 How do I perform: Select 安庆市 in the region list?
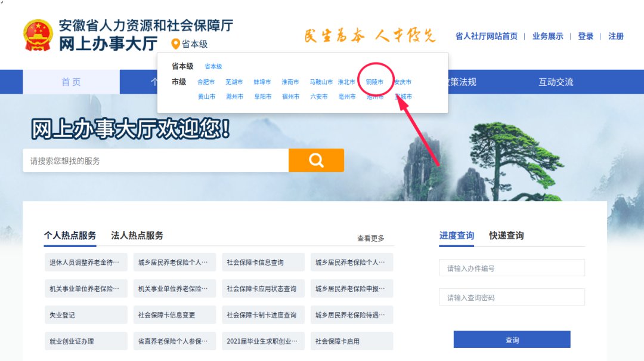402,82
